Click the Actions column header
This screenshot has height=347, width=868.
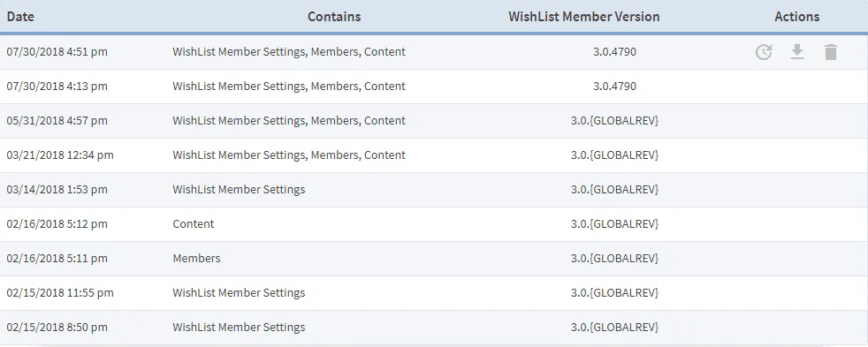point(797,17)
